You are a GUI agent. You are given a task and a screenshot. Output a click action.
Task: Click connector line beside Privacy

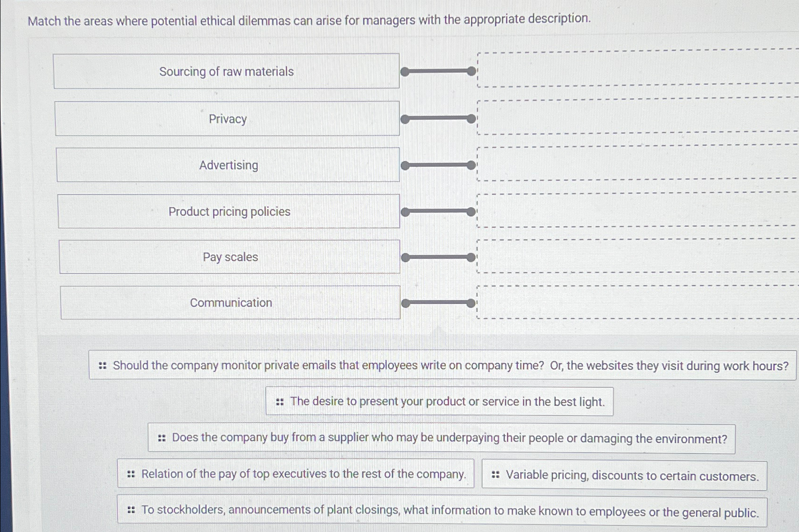point(438,119)
